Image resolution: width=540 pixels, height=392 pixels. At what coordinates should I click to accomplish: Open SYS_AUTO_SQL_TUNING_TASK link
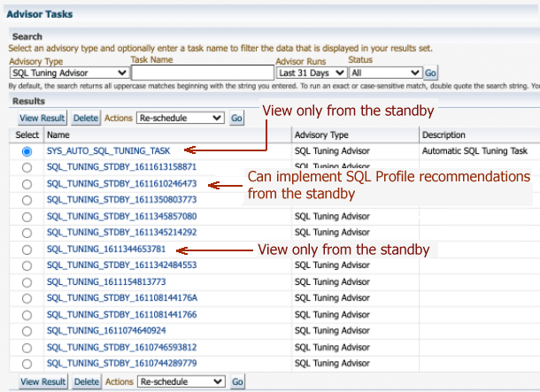click(x=109, y=150)
